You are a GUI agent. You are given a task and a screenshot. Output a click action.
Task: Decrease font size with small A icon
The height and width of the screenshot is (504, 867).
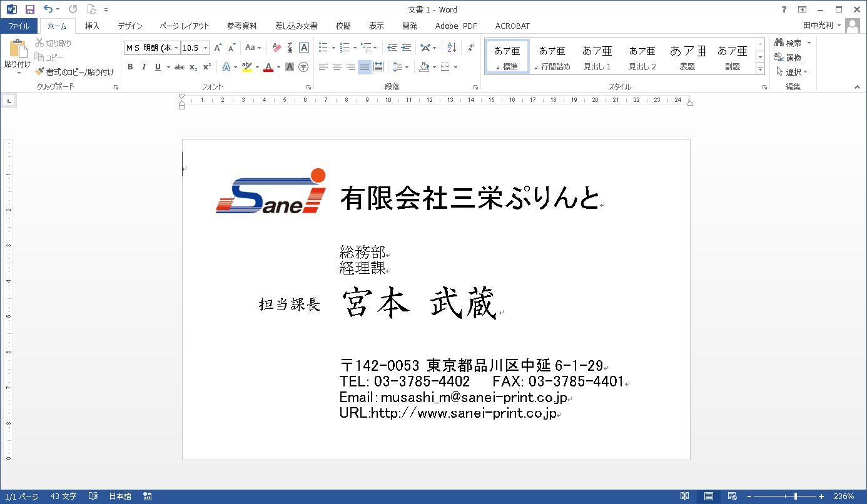pos(231,48)
